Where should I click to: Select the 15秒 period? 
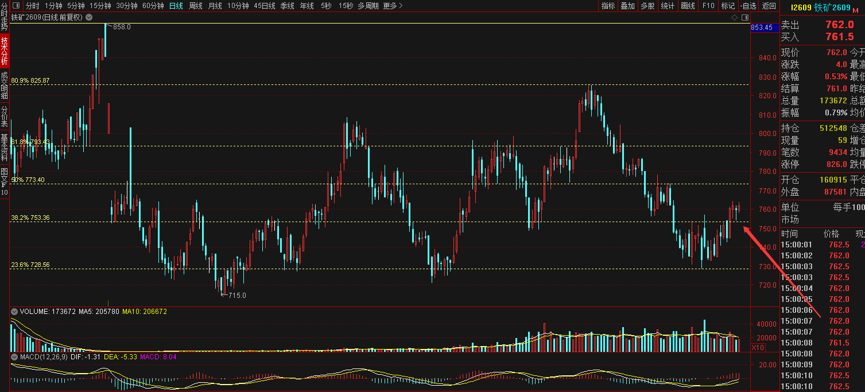(x=346, y=6)
